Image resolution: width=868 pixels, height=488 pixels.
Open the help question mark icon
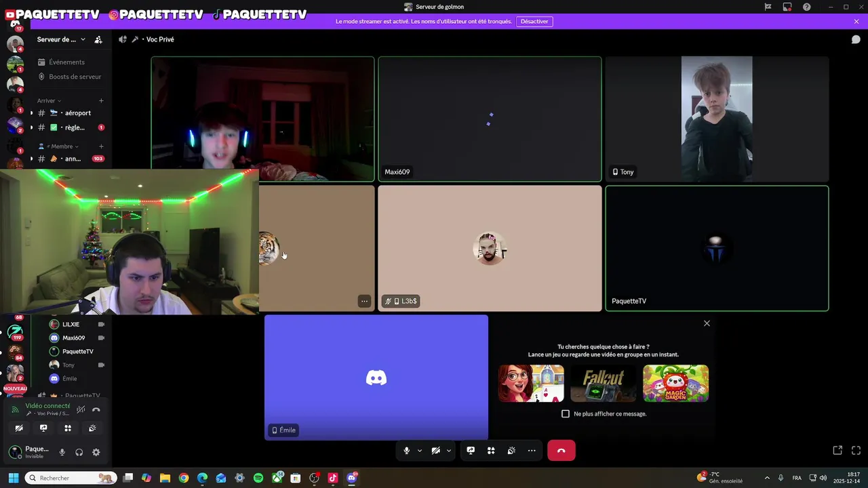pos(806,7)
